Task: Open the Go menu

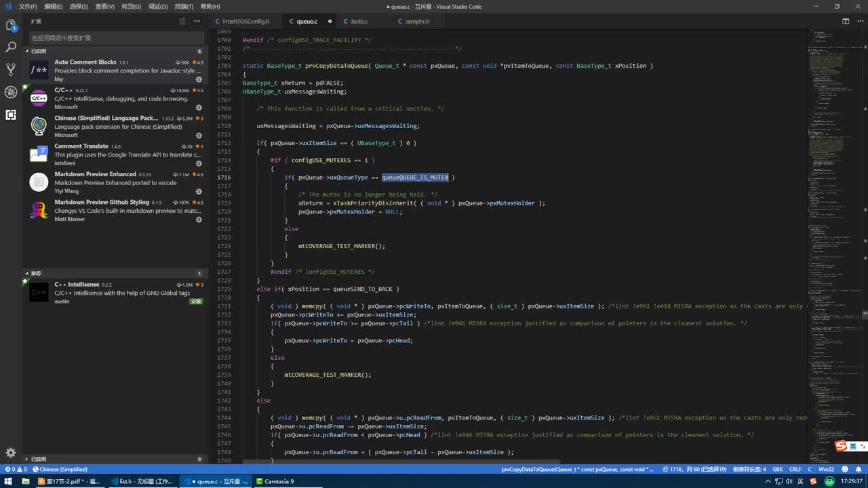Action: point(132,6)
